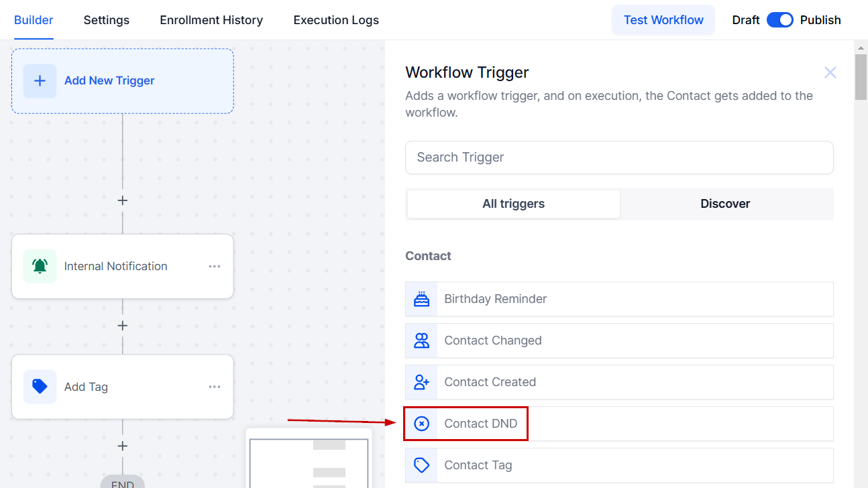Click the Draft label
The image size is (868, 488).
pyautogui.click(x=746, y=20)
